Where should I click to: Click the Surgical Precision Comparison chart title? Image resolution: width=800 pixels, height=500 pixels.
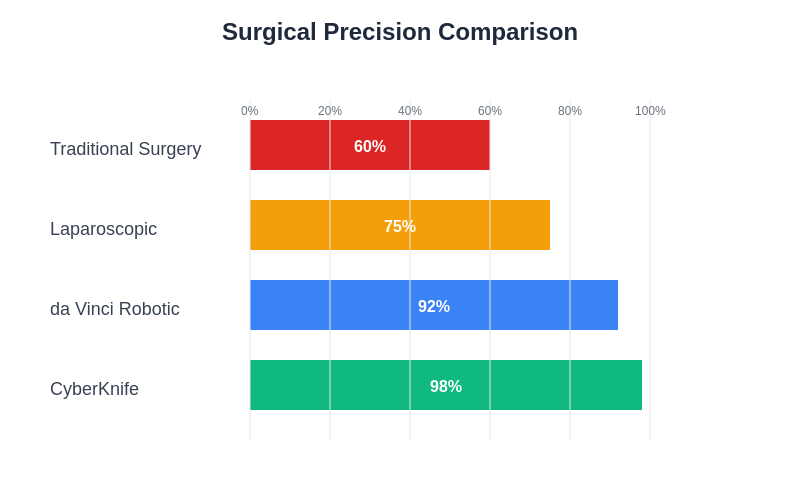pos(400,32)
